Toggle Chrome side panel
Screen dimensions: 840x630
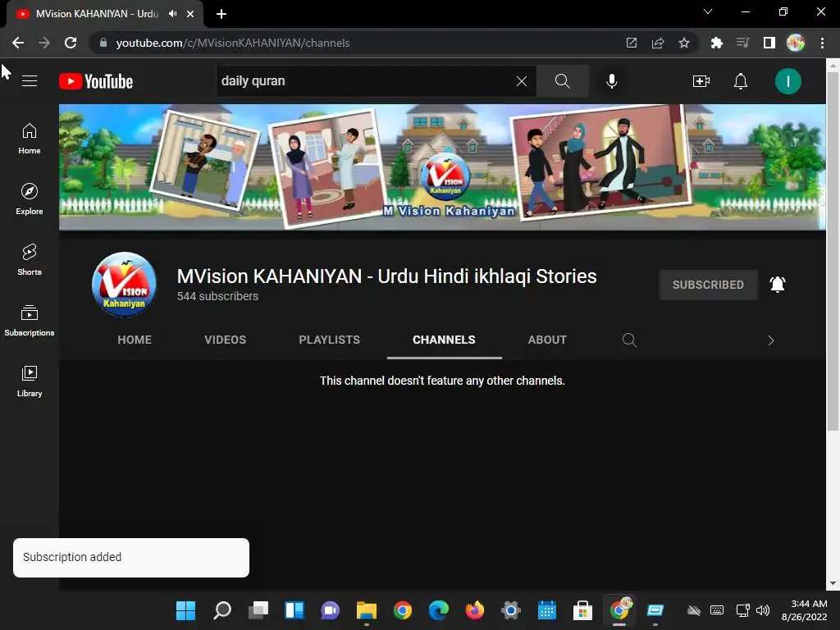click(x=769, y=43)
